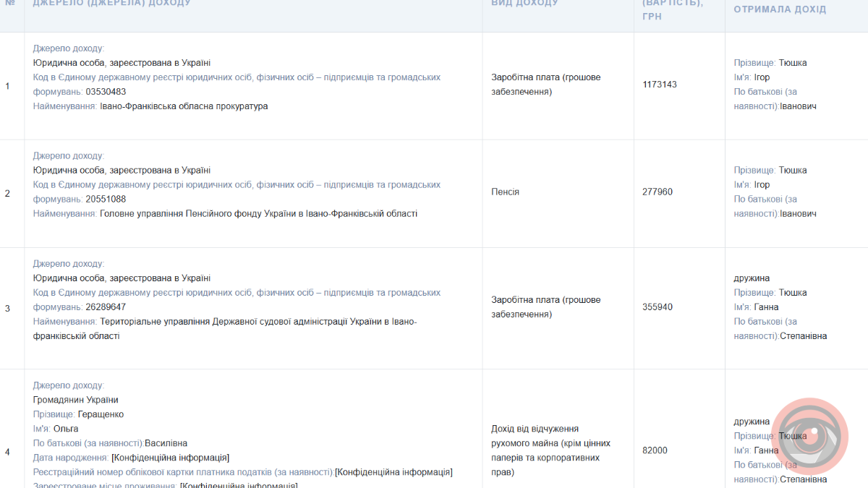The height and width of the screenshot is (488, 868).
Task: Click name 'Ганна' in row 3 recipient
Action: pyautogui.click(x=766, y=307)
